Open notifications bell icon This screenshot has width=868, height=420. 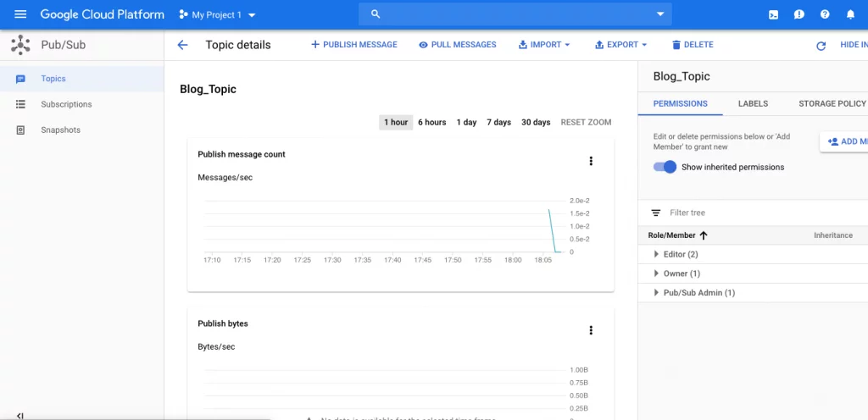[x=851, y=15]
